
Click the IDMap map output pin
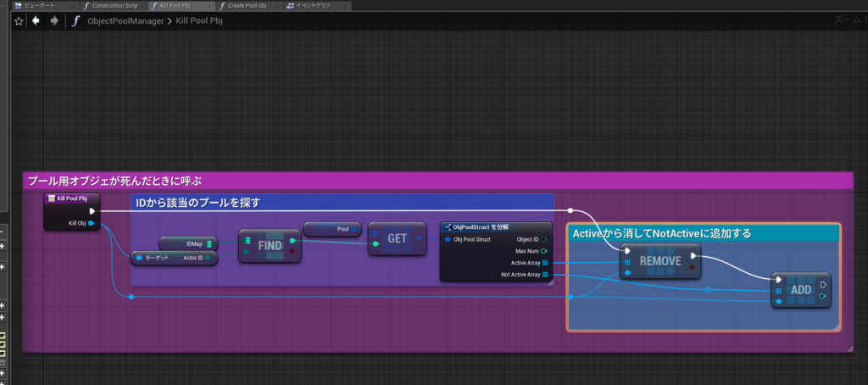point(209,243)
